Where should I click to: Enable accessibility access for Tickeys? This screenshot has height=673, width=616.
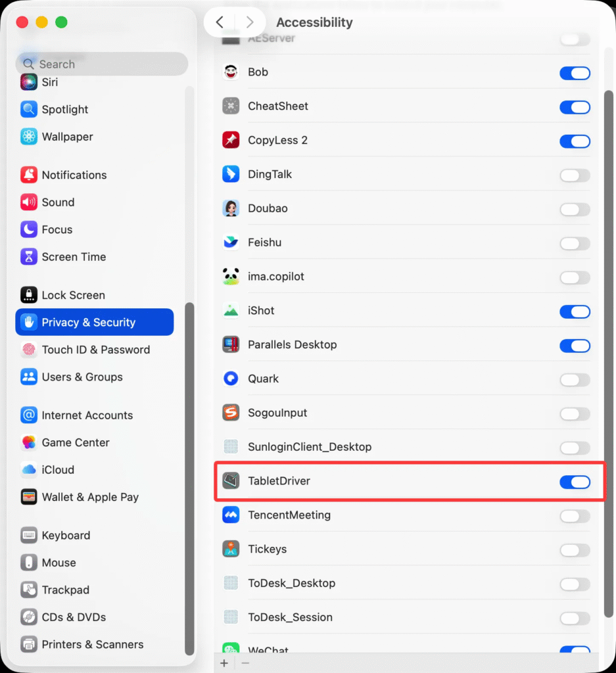click(575, 550)
